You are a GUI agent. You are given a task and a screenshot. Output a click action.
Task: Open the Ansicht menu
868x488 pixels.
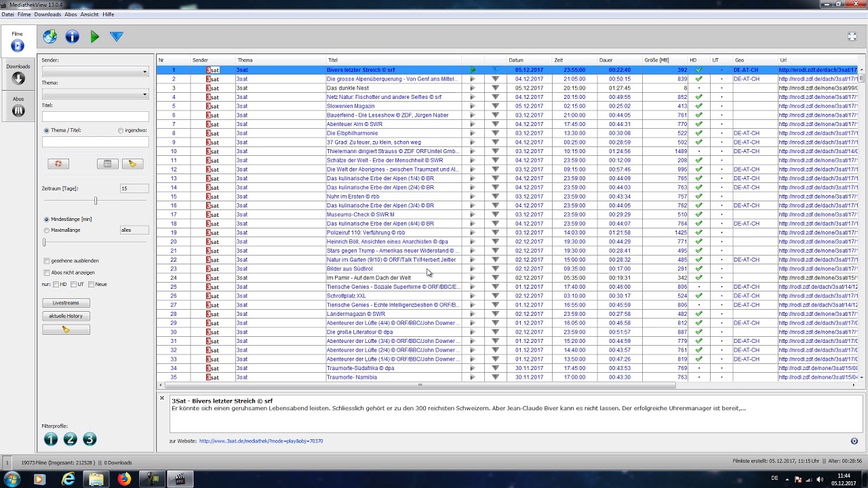tap(90, 14)
